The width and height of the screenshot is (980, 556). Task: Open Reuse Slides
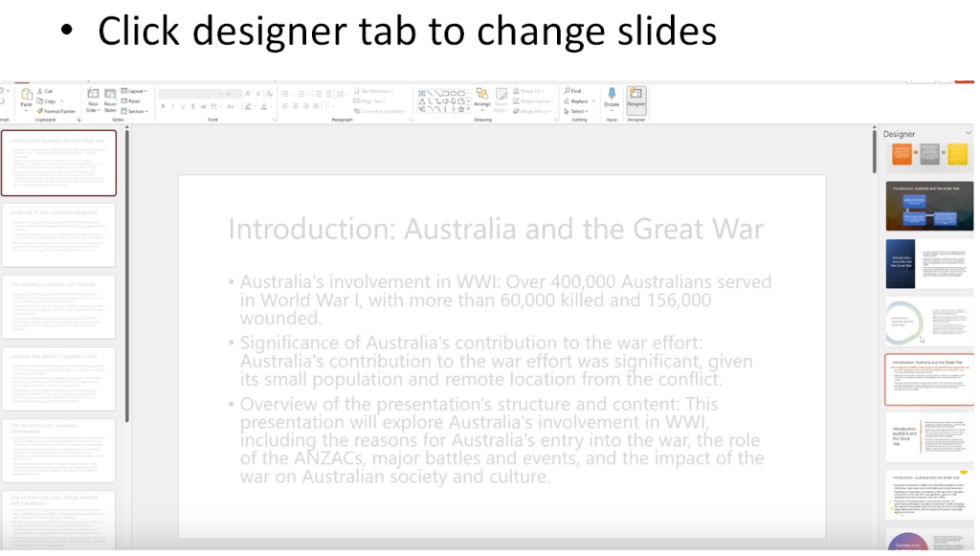[110, 100]
